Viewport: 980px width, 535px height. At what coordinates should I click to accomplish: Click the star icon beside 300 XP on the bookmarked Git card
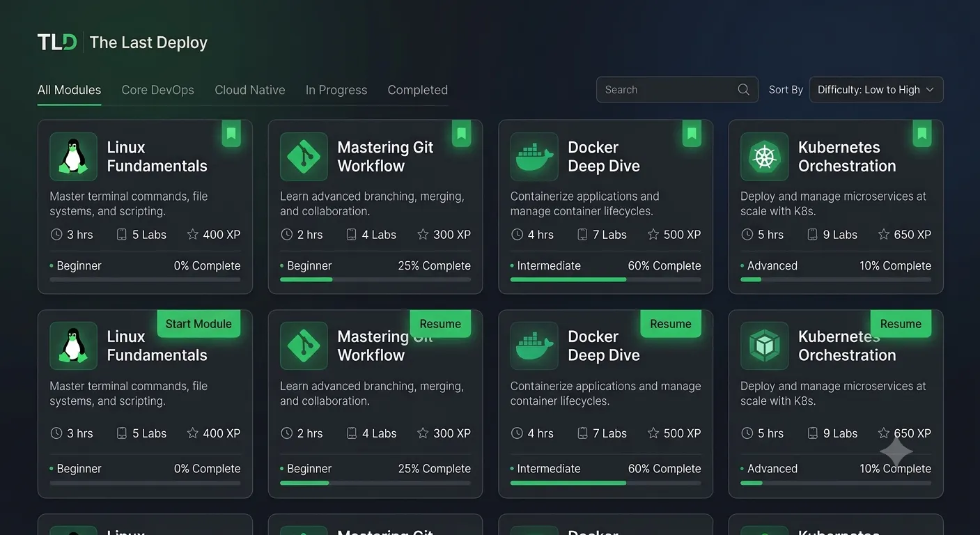[x=423, y=235]
